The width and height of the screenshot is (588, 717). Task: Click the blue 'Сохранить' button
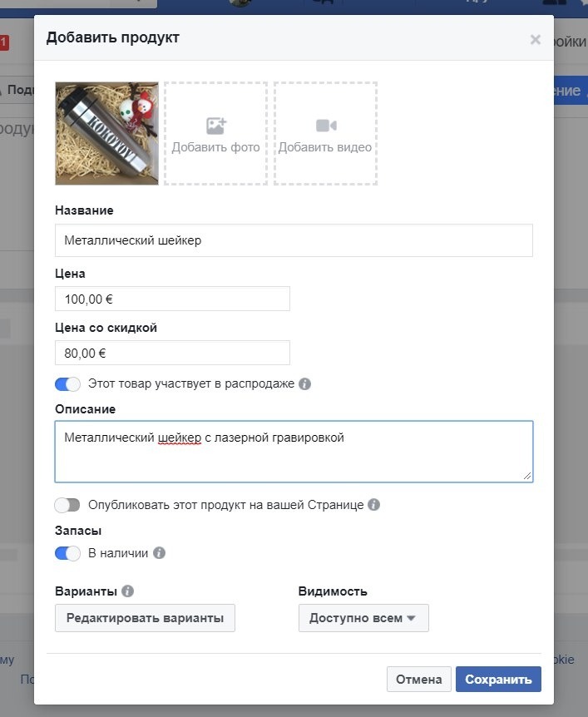click(498, 679)
